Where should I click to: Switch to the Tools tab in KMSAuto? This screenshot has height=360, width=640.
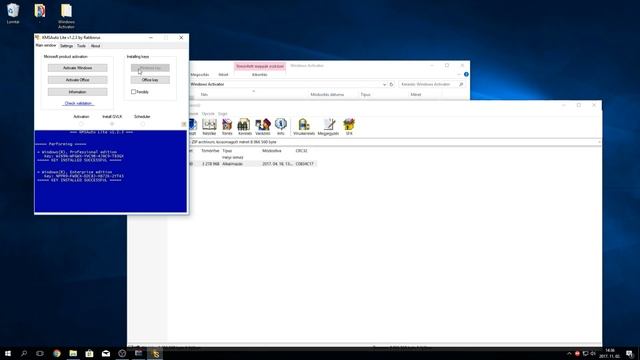pos(81,46)
